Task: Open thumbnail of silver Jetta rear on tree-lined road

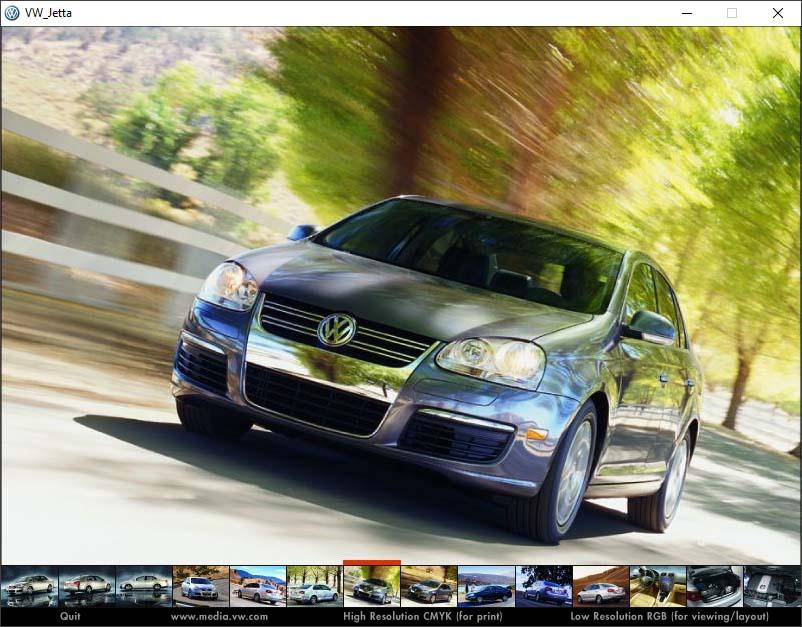Action: (x=315, y=586)
